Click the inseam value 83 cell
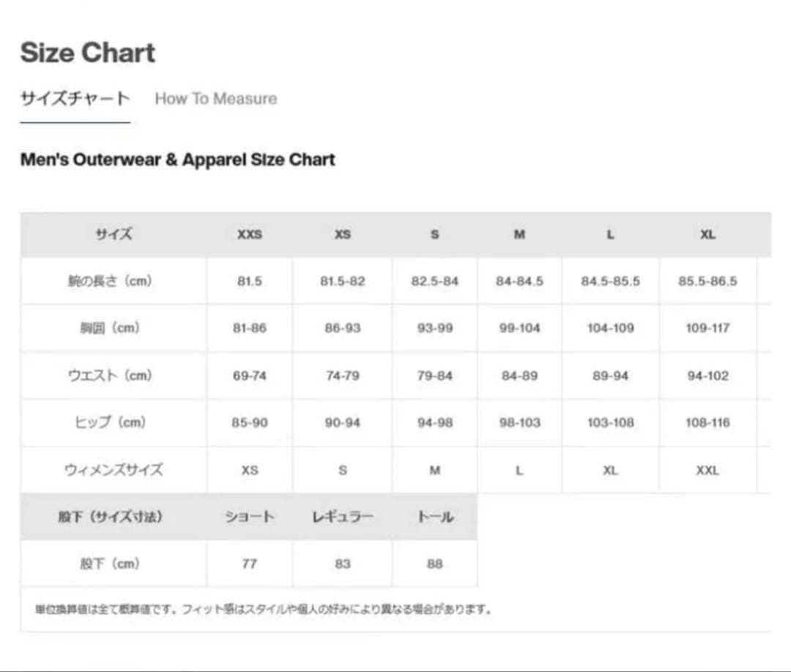This screenshot has height=672, width=791. (342, 564)
